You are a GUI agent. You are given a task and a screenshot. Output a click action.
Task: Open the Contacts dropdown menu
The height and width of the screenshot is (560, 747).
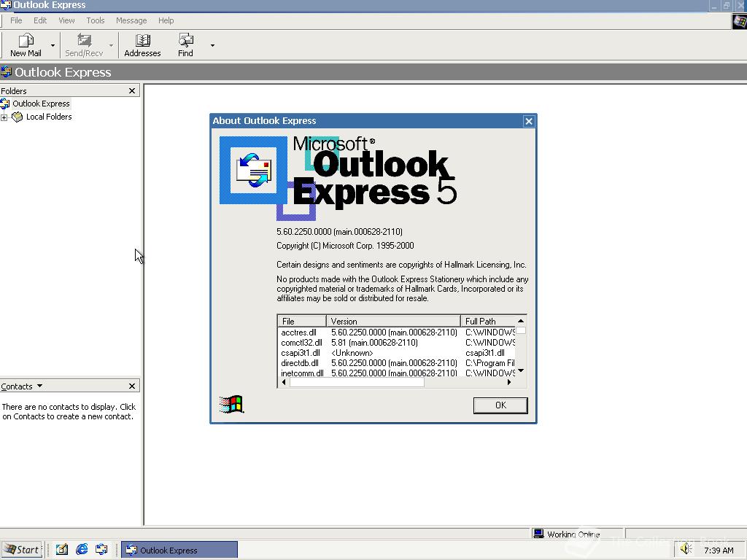click(x=39, y=386)
